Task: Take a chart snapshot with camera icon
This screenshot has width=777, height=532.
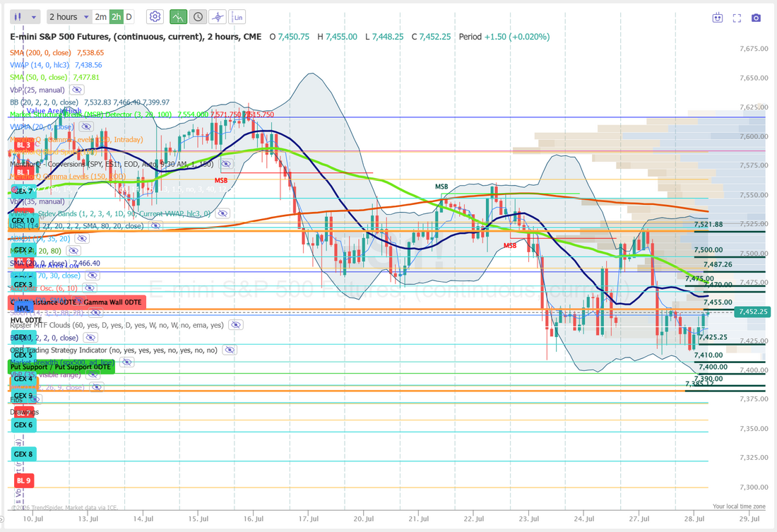Action: 756,18
